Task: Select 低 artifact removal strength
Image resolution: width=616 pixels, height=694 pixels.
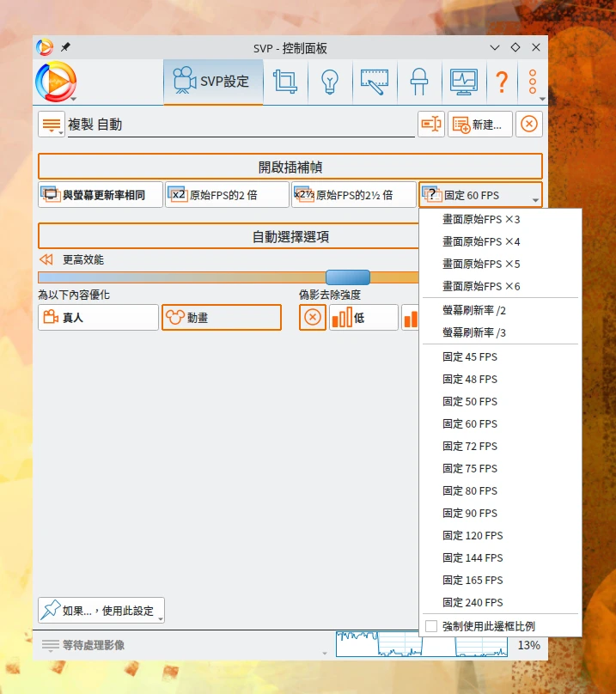Action: 363,317
